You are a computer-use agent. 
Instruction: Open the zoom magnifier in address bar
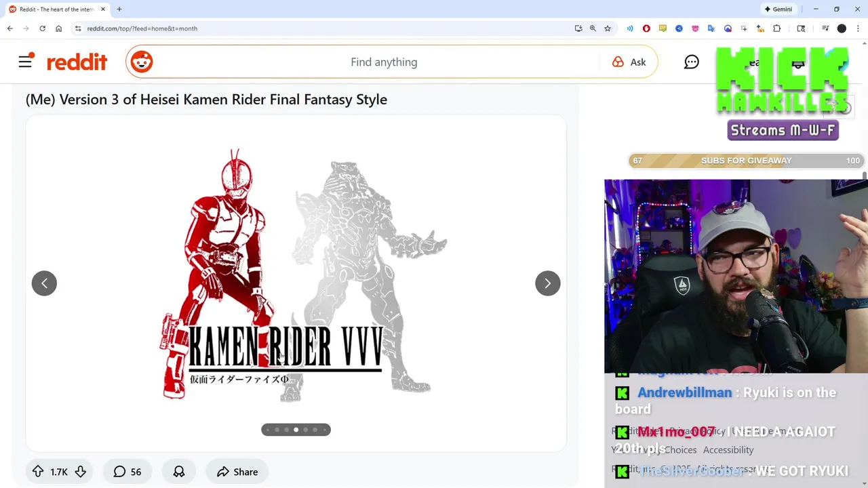pos(593,28)
